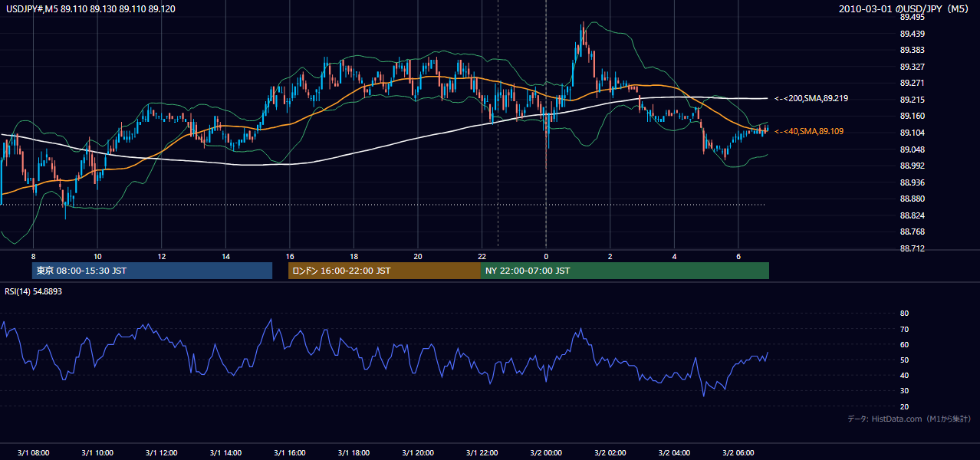Image resolution: width=980 pixels, height=460 pixels.
Task: Click price axis value 88.824
Action: [x=913, y=215]
